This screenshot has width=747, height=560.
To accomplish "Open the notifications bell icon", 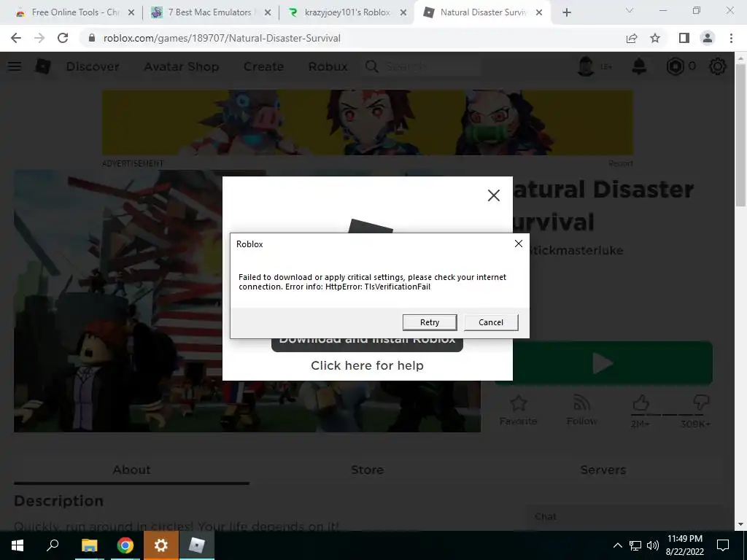I will tap(639, 66).
